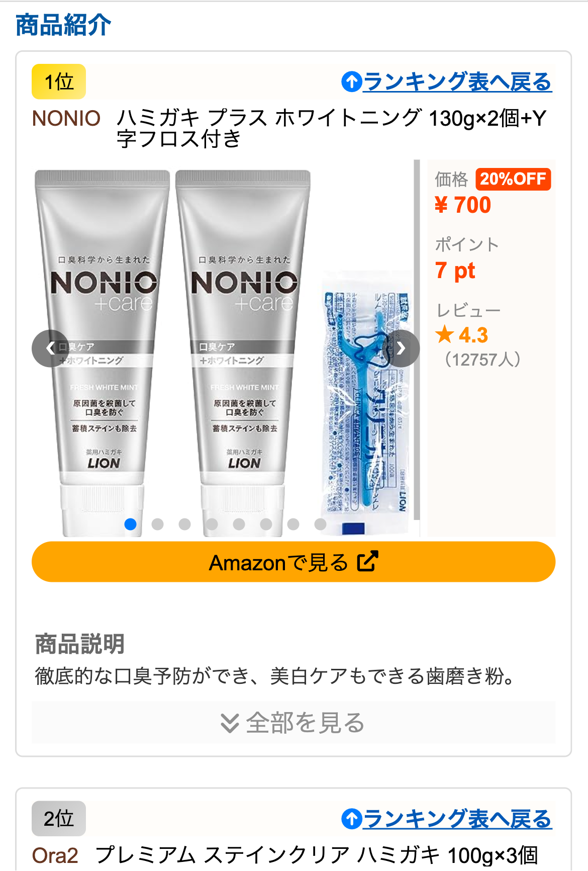588x871 pixels.
Task: Select the last carousel dot indicator
Action: 321,524
